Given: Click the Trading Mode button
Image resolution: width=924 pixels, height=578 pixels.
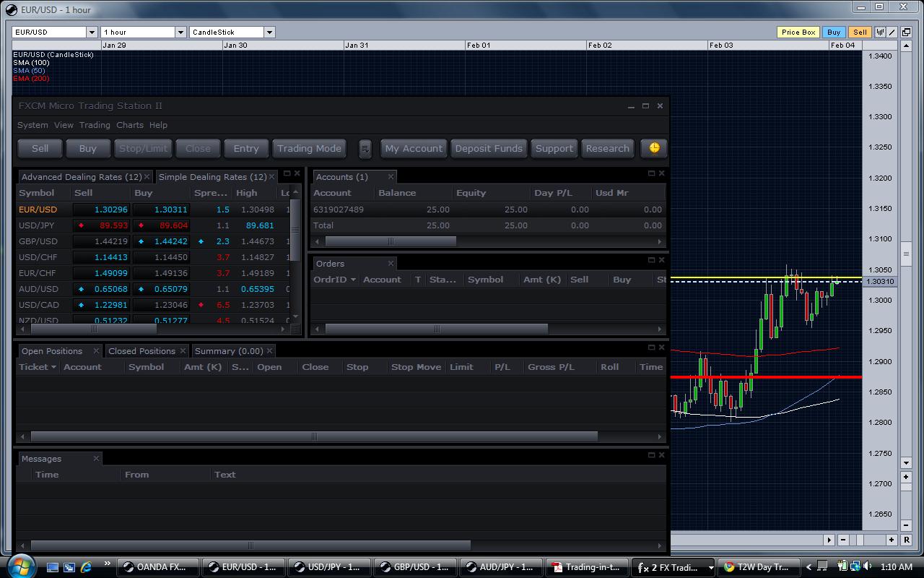Looking at the screenshot, I should (309, 148).
